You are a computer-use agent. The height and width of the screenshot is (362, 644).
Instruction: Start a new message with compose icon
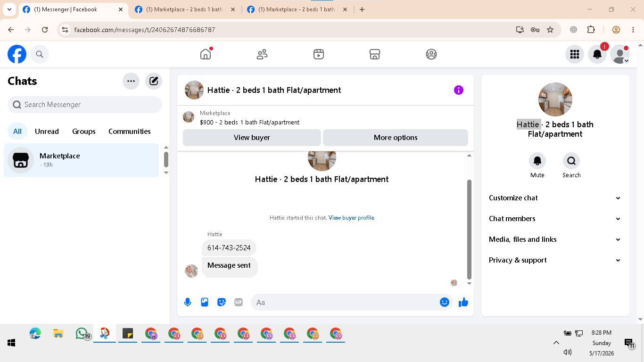coord(154,81)
